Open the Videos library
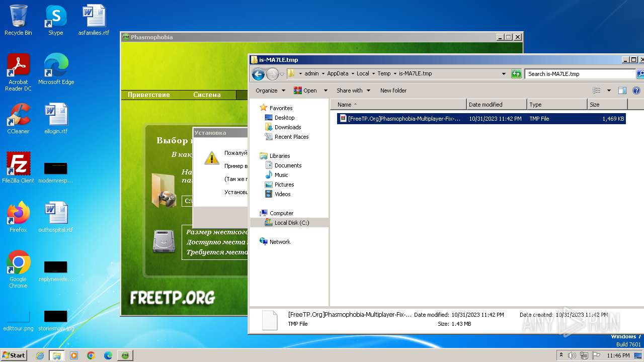 click(x=282, y=194)
